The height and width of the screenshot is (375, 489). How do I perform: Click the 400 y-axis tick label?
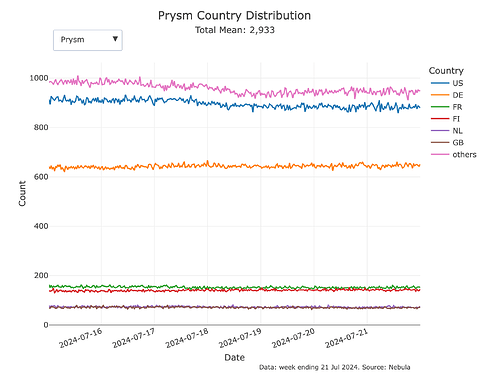click(x=41, y=226)
